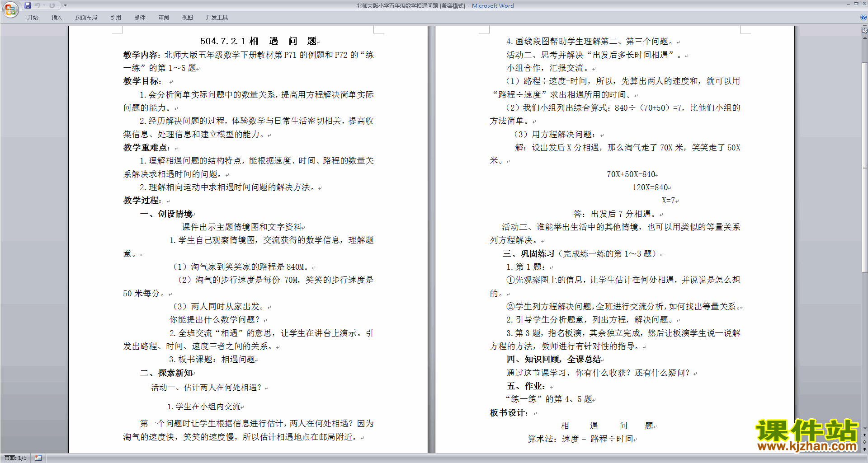Click the heading 二、探索新知

[x=166, y=373]
